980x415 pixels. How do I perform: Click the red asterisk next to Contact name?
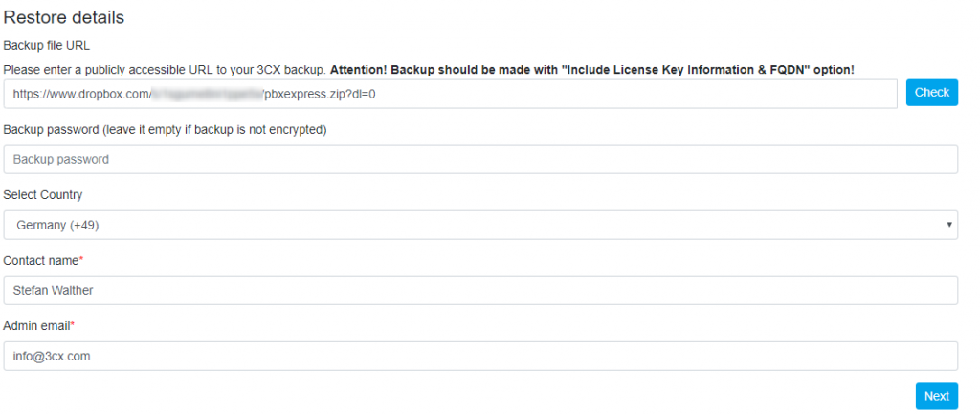click(x=82, y=259)
